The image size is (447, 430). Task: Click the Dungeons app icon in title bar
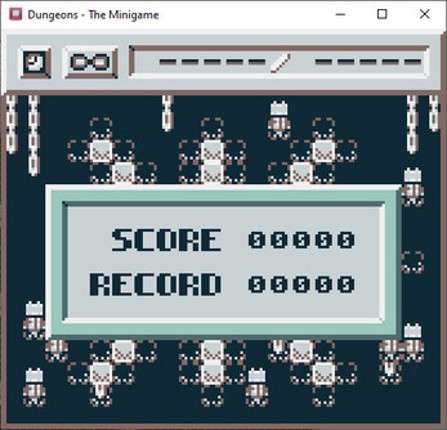pos(15,14)
